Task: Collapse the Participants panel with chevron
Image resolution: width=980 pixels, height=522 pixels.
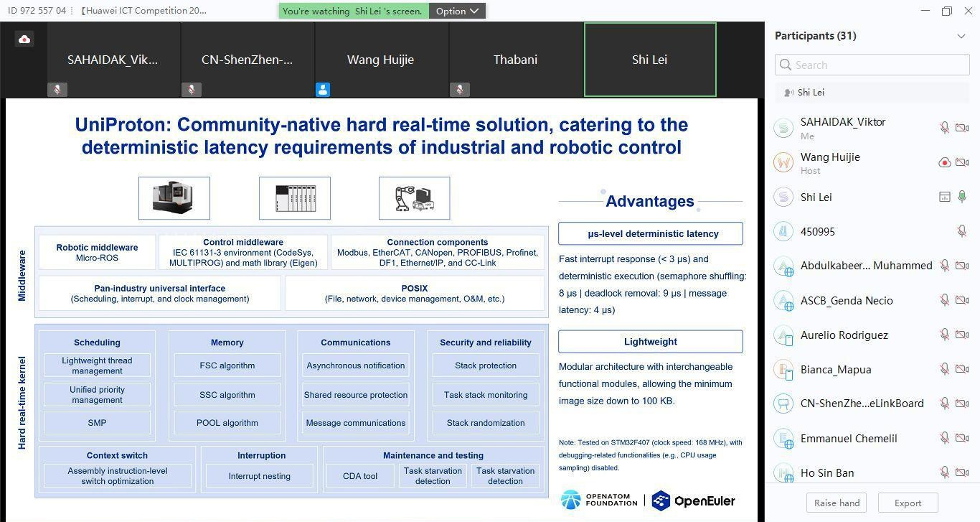Action: (x=961, y=36)
